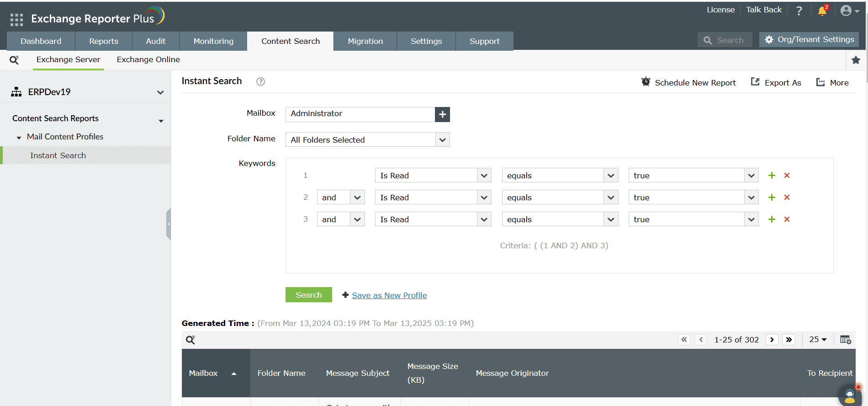Open row 2 and/or connector dropdown

341,197
